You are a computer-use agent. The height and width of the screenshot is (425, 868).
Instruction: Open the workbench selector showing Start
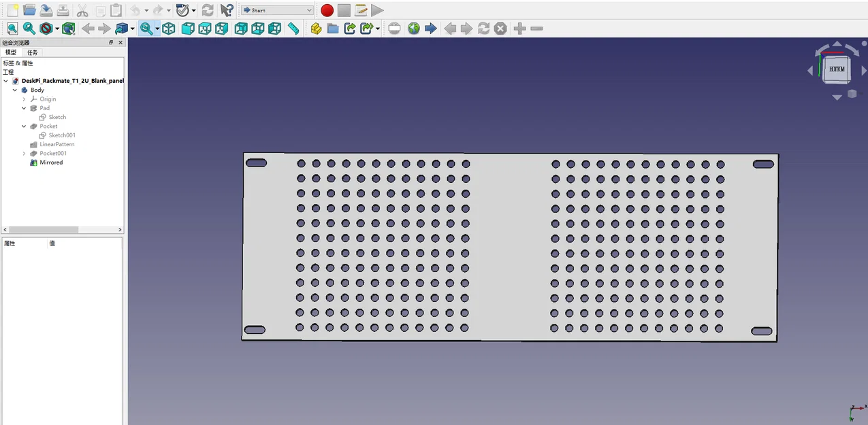[276, 10]
